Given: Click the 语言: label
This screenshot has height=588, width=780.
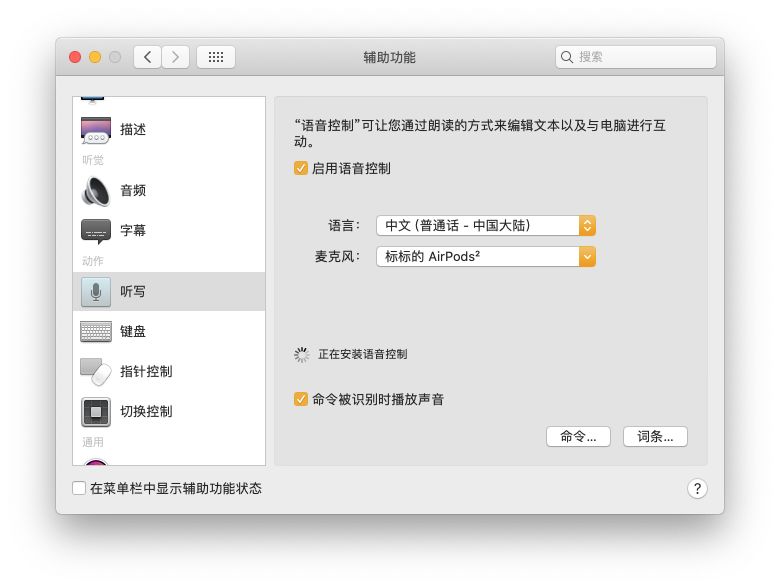Looking at the screenshot, I should [344, 226].
